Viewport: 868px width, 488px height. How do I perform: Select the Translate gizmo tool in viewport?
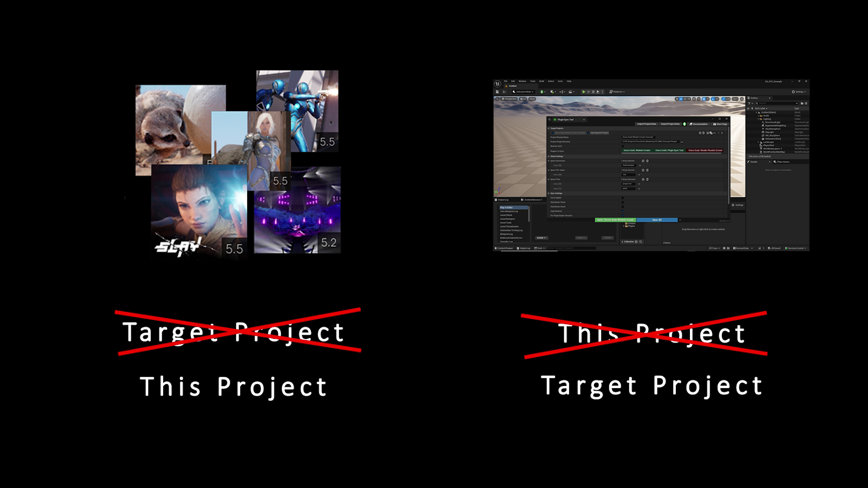[681, 99]
